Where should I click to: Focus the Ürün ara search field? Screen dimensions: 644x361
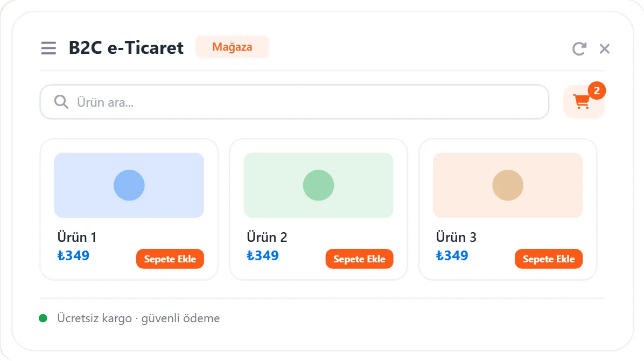click(294, 102)
